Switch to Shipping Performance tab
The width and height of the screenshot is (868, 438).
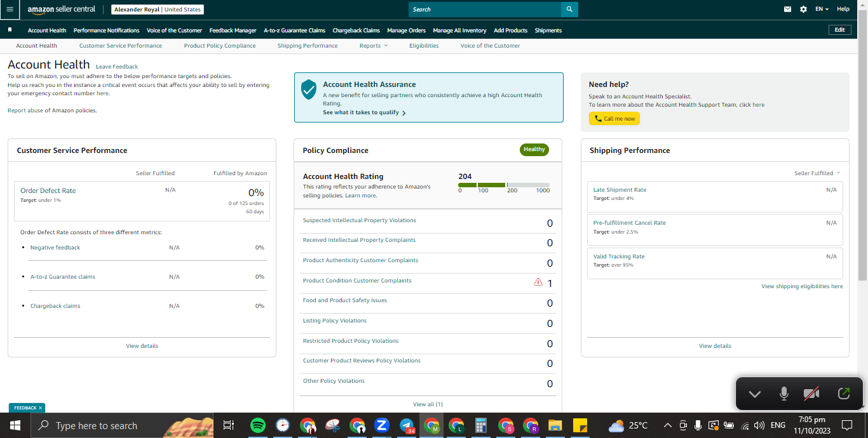(308, 46)
